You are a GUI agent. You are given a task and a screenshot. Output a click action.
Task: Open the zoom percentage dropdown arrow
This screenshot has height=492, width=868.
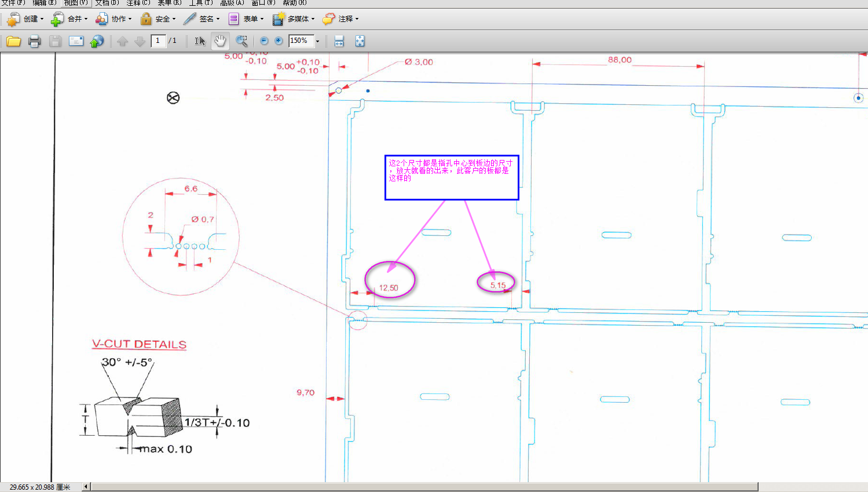point(317,41)
